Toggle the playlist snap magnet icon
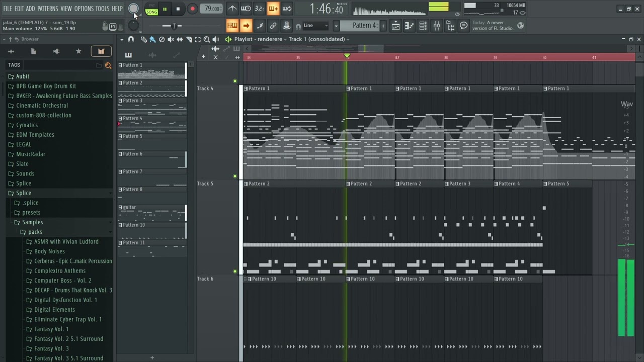The image size is (644, 362). (x=131, y=39)
